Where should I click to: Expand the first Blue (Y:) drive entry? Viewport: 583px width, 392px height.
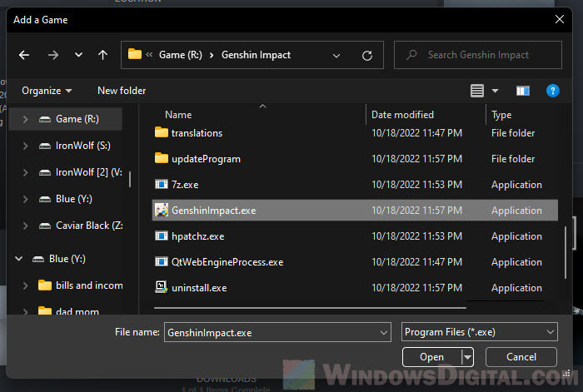click(x=25, y=199)
